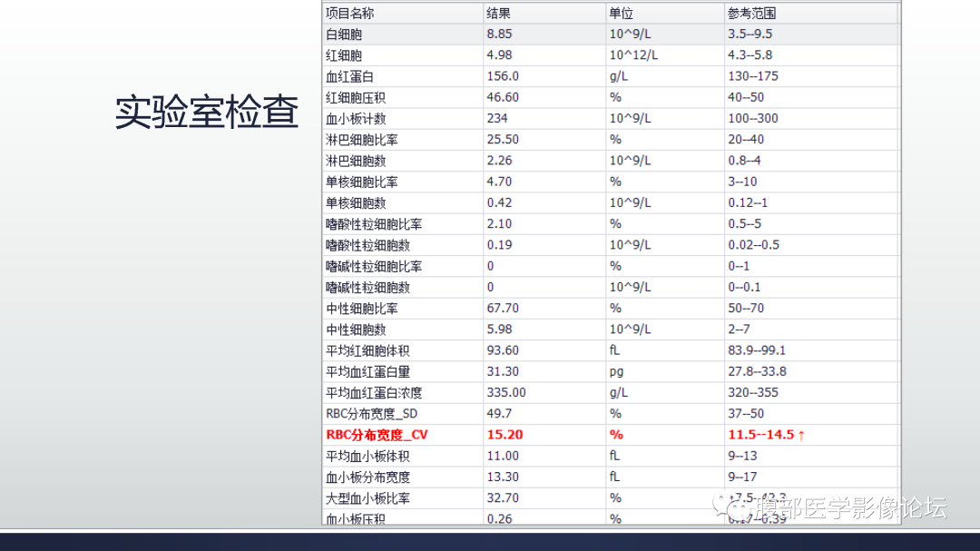Click the 234 platelet count result
Viewport: 980px width, 551px height.
[497, 118]
